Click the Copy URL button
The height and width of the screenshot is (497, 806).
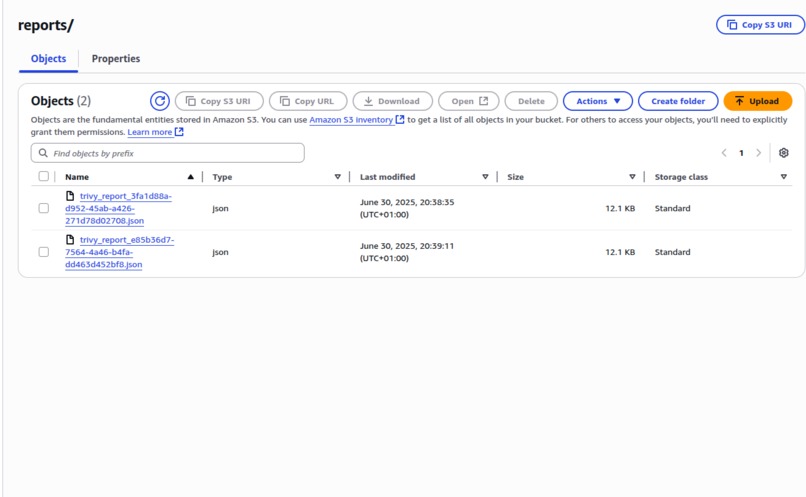tap(308, 101)
